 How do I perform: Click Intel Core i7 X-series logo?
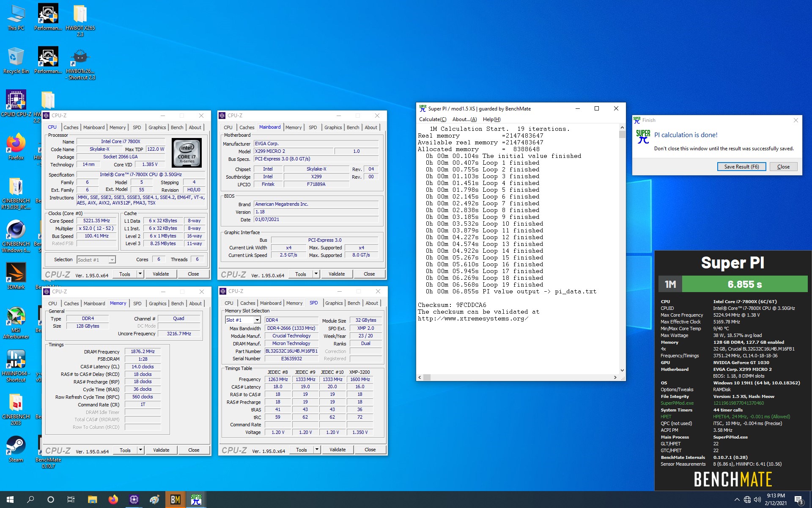pyautogui.click(x=187, y=153)
